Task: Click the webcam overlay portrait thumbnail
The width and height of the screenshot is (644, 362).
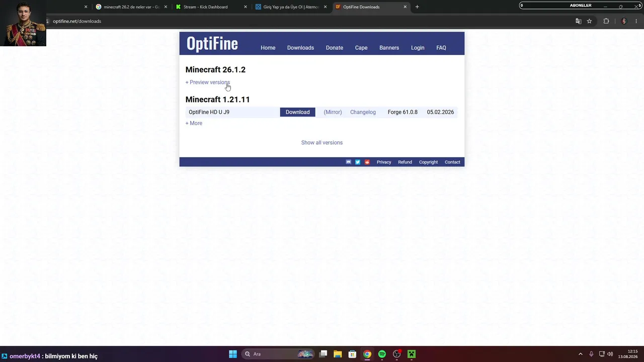Action: coord(23,23)
